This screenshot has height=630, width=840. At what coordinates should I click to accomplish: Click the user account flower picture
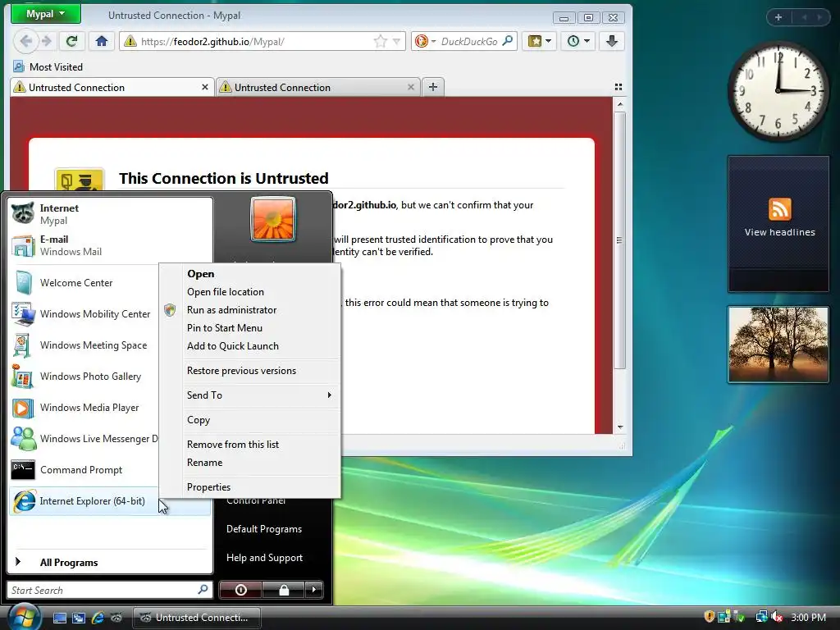pyautogui.click(x=272, y=218)
